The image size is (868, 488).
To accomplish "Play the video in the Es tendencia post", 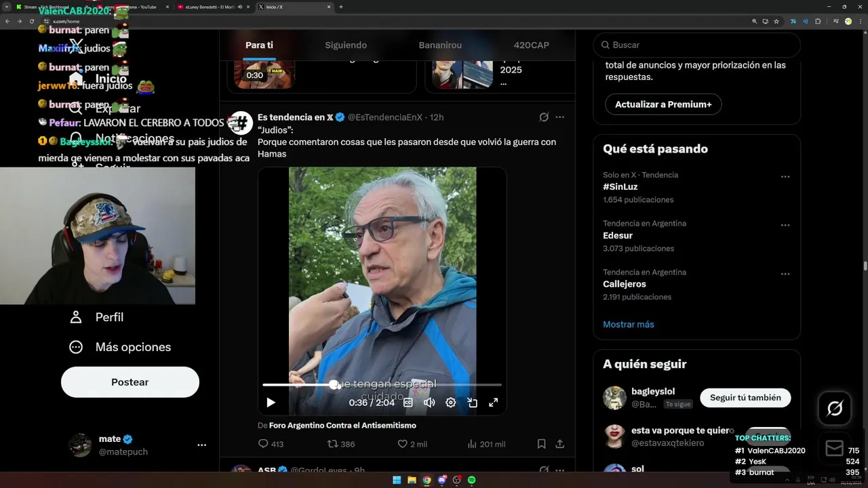I will (271, 403).
